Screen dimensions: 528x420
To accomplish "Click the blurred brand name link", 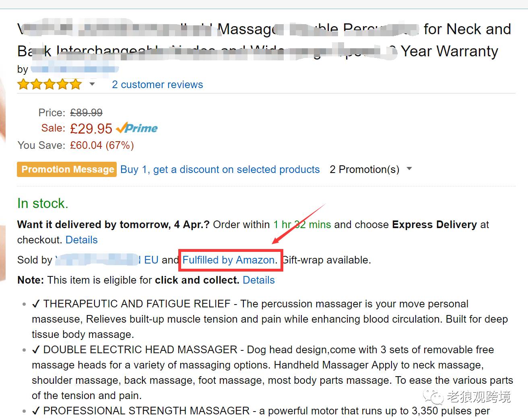I will coord(74,69).
